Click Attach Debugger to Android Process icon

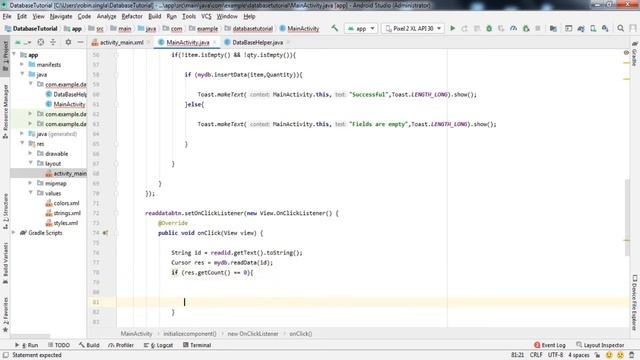tap(526, 28)
